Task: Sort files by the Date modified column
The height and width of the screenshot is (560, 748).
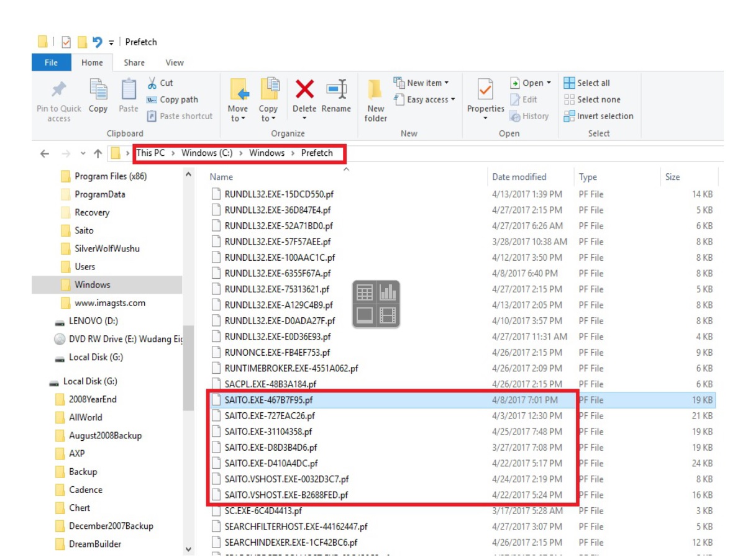Action: click(x=519, y=177)
